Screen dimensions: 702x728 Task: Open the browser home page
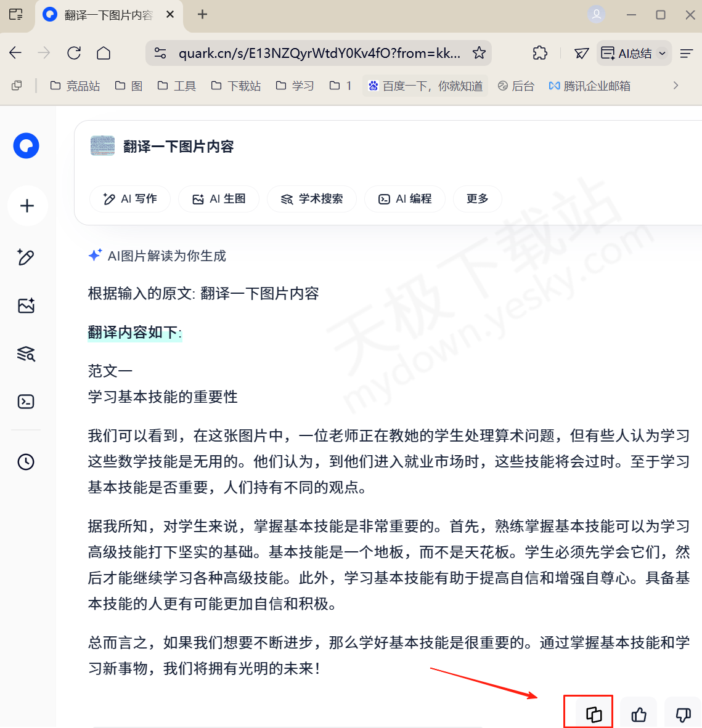(x=104, y=53)
